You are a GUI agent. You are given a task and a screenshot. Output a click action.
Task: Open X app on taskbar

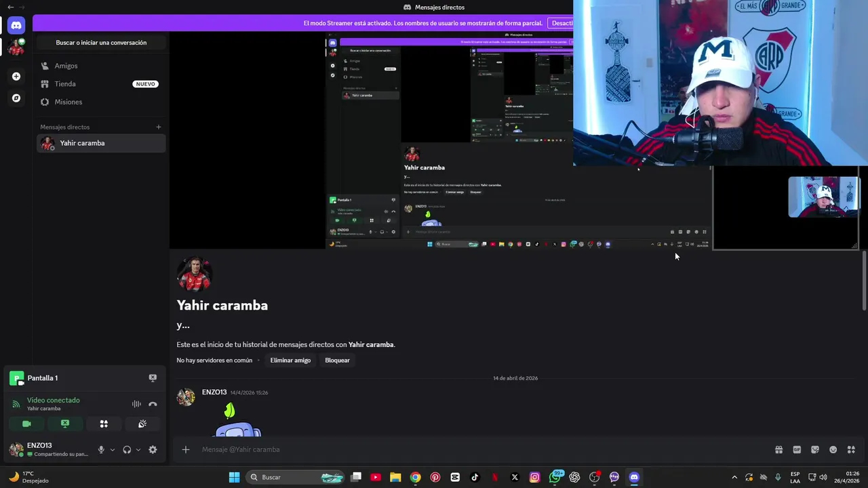(515, 477)
